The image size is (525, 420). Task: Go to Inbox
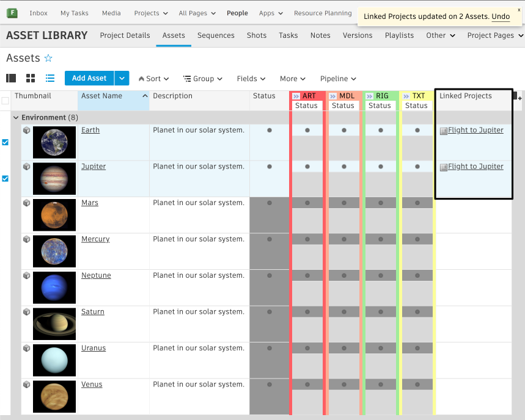tap(39, 13)
